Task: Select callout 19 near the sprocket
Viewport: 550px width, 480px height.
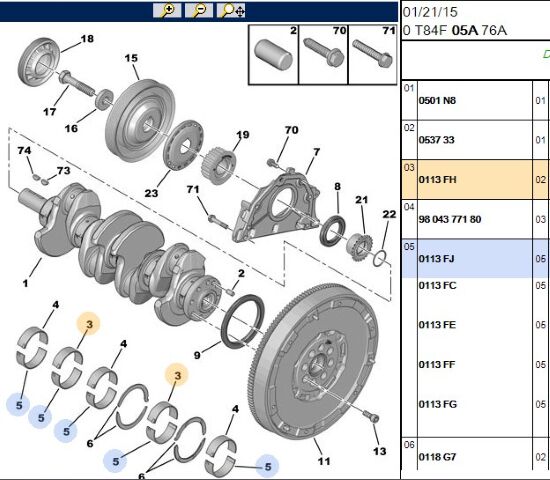Action: 243,135
